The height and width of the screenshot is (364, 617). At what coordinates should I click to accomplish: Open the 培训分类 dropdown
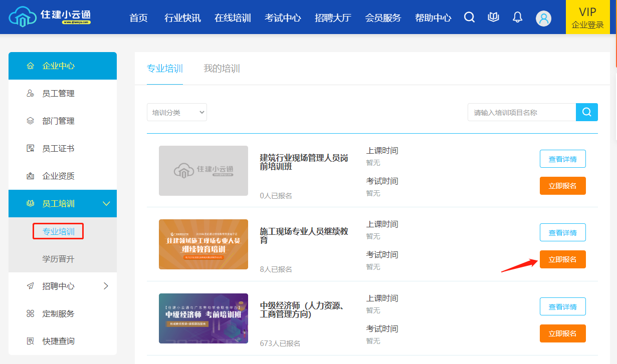pos(176,113)
